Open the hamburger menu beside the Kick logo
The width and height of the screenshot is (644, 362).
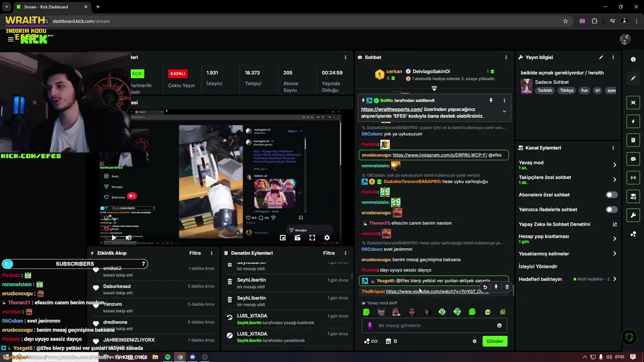10,39
